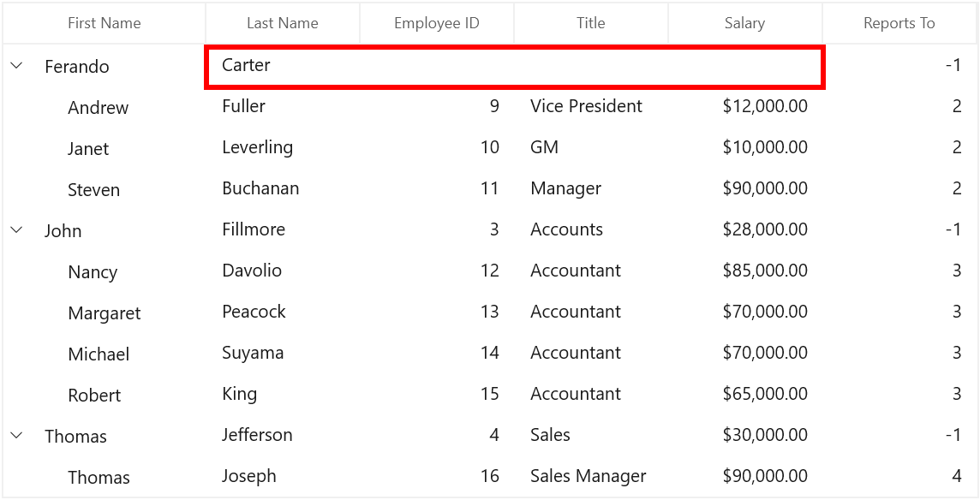980x500 pixels.
Task: Collapse the Thomas Jefferson node chevron
Action: (x=17, y=435)
